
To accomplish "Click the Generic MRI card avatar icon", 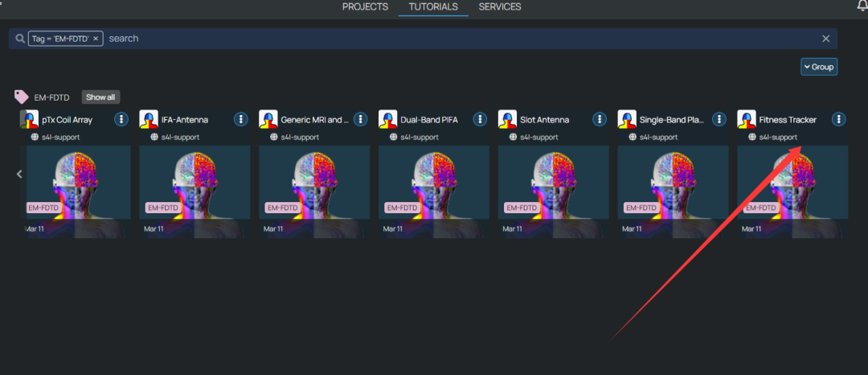I will click(x=268, y=119).
